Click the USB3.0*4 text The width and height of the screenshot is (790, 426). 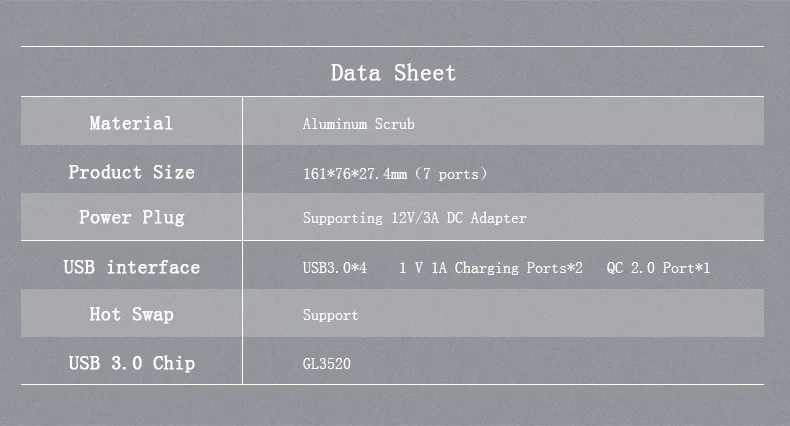(335, 268)
